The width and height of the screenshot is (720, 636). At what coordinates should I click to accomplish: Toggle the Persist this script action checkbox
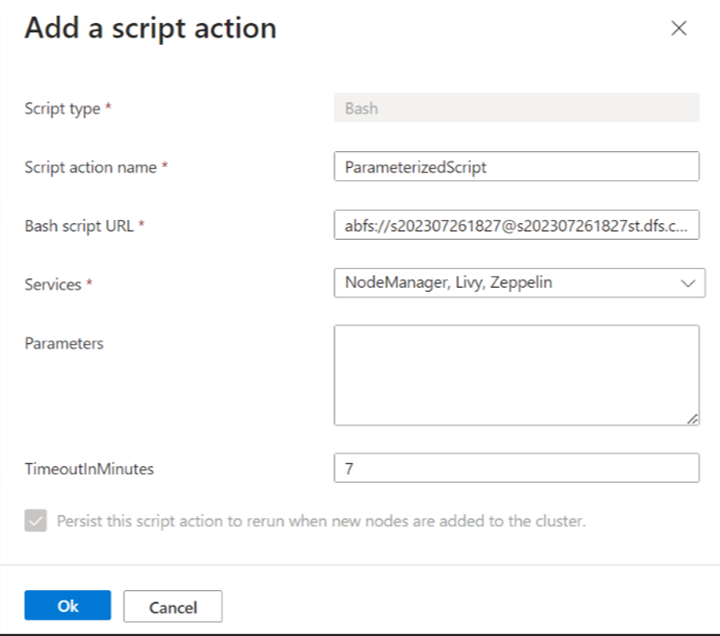(36, 521)
